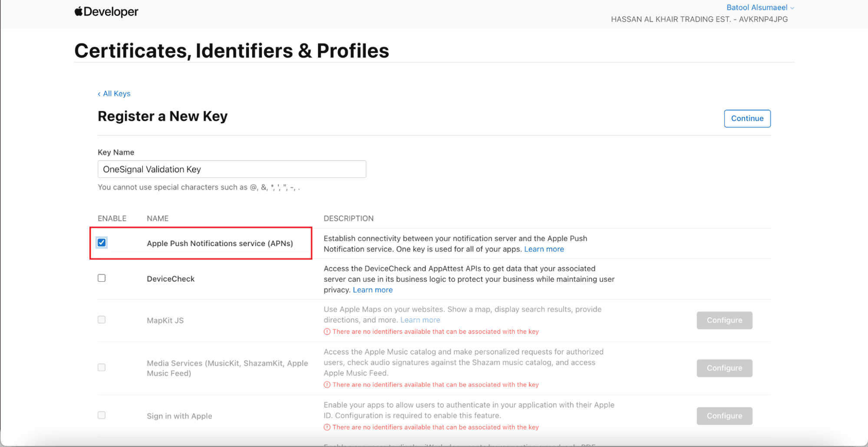Check the Media Services checkbox
The width and height of the screenshot is (868, 447).
(102, 368)
